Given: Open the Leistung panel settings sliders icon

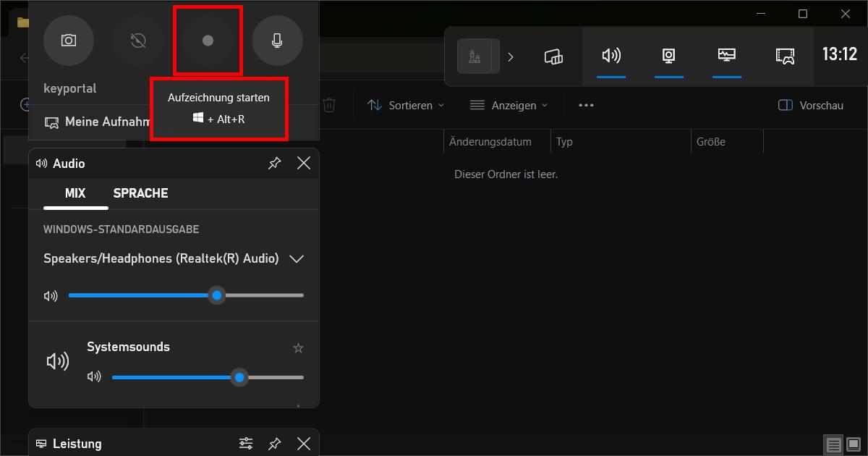Looking at the screenshot, I should 245,443.
